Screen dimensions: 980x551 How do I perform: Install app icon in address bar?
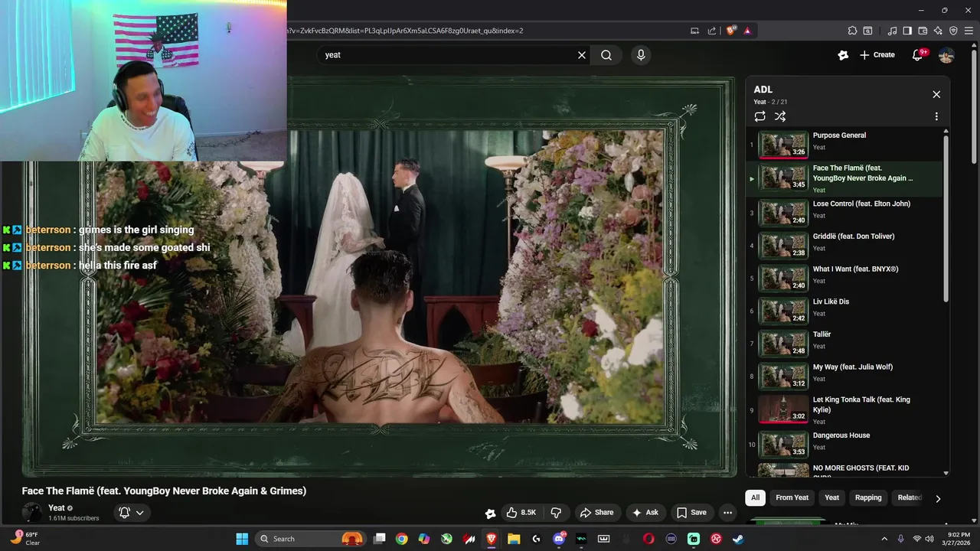[x=694, y=31]
